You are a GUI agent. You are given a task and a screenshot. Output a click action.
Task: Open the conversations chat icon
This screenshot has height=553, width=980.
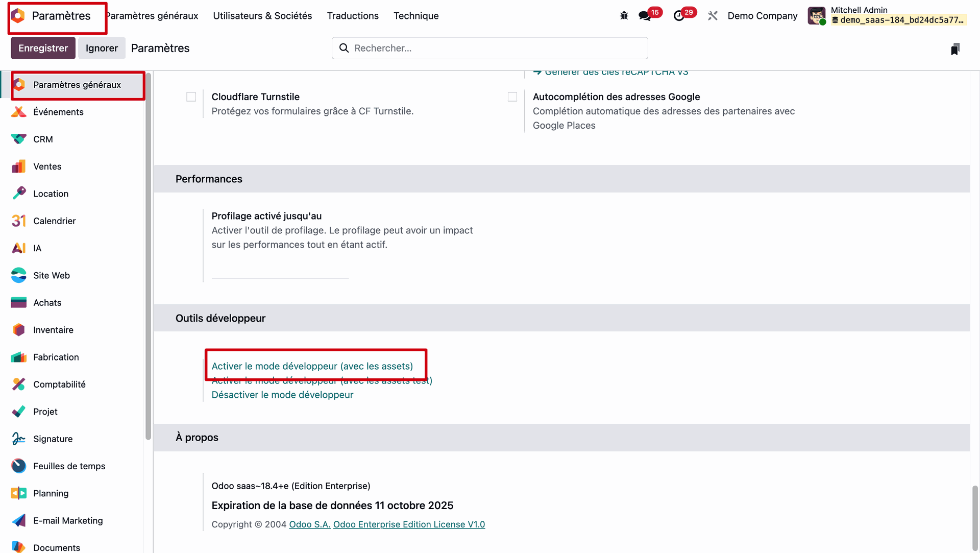point(645,16)
